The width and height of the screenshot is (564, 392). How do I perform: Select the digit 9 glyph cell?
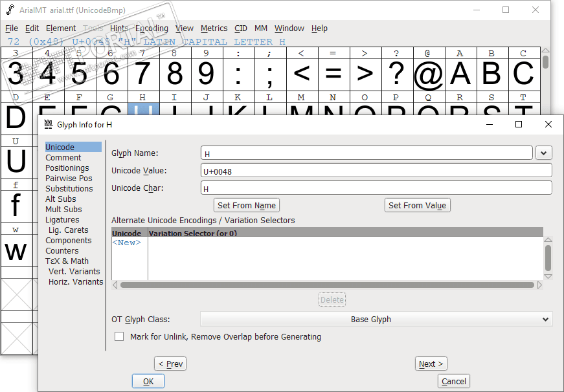click(x=207, y=74)
